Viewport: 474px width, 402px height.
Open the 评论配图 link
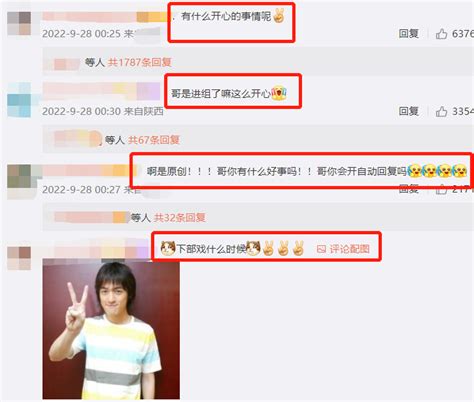pyautogui.click(x=349, y=249)
